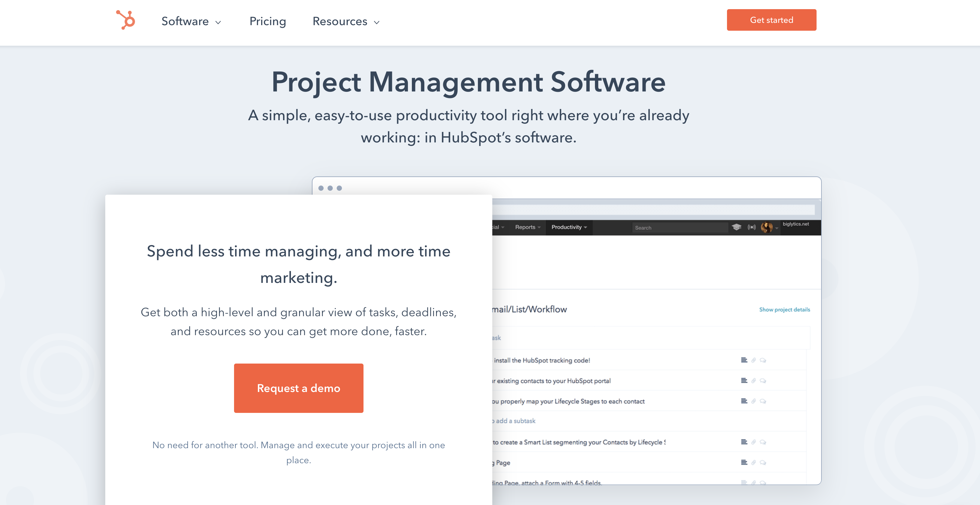The width and height of the screenshot is (980, 505).
Task: Open comments on Lifecycle Stages task
Action: [x=763, y=401]
